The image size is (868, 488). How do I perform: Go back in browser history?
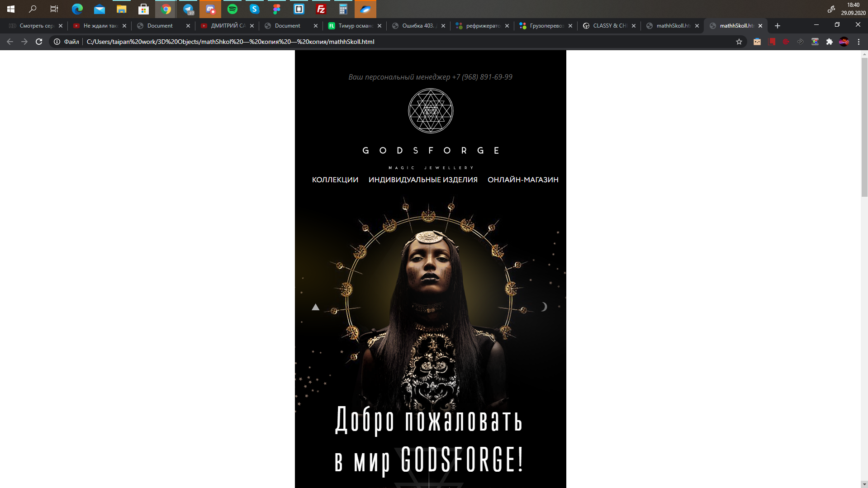(x=10, y=42)
